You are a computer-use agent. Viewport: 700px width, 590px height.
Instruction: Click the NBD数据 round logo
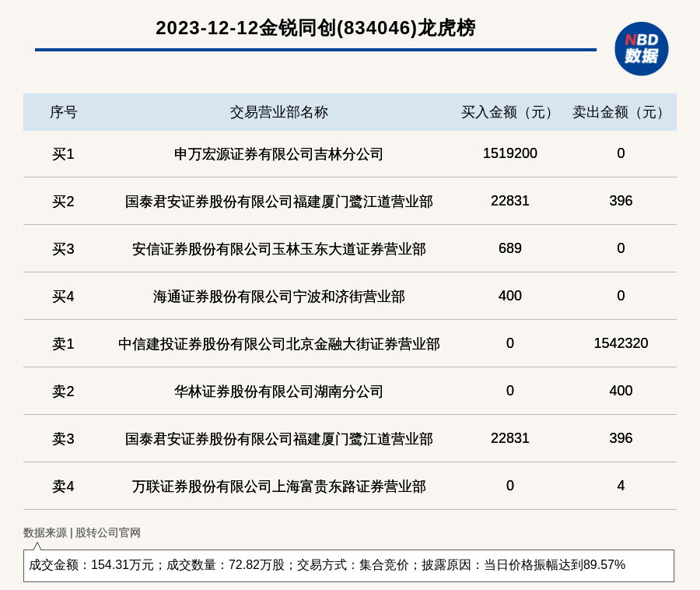tap(641, 49)
